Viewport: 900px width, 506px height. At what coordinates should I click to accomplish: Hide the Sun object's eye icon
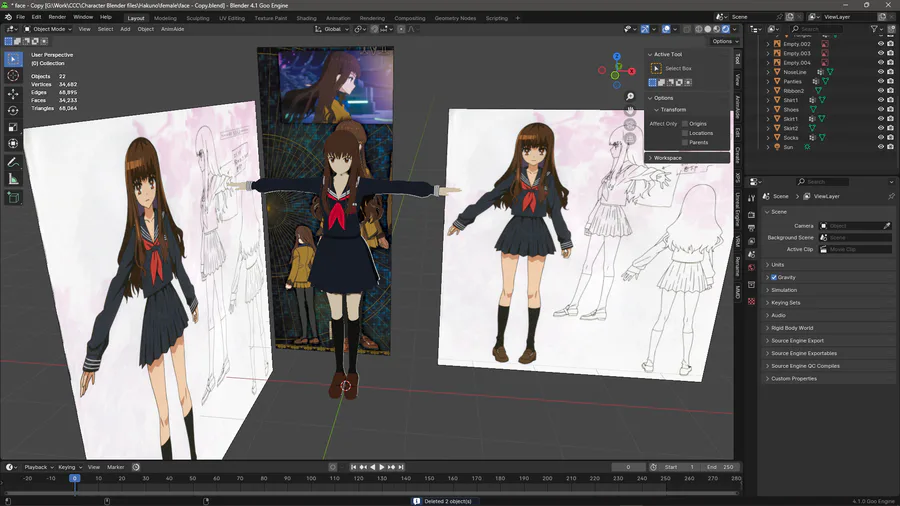tap(880, 147)
